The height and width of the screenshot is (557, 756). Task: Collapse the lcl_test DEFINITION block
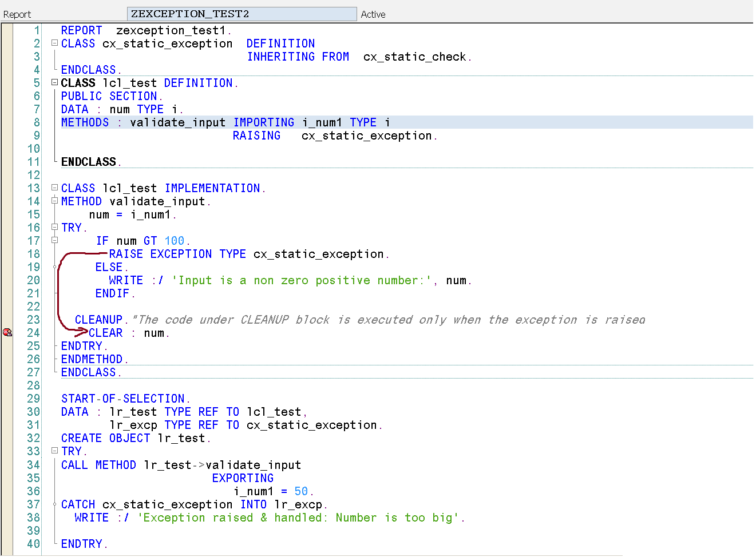[54, 82]
